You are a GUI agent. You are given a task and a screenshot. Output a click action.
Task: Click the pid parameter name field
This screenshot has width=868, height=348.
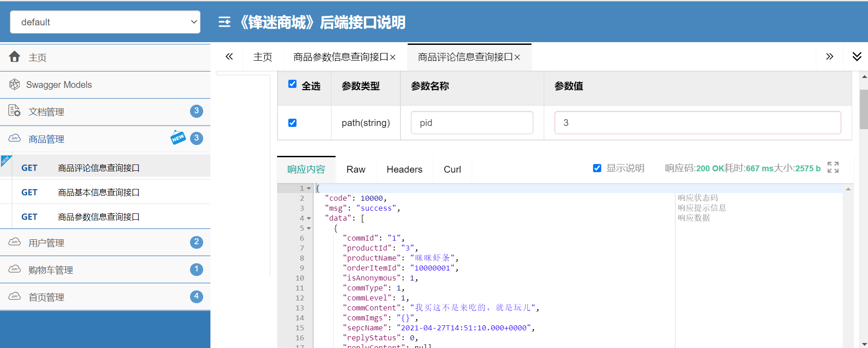(472, 123)
